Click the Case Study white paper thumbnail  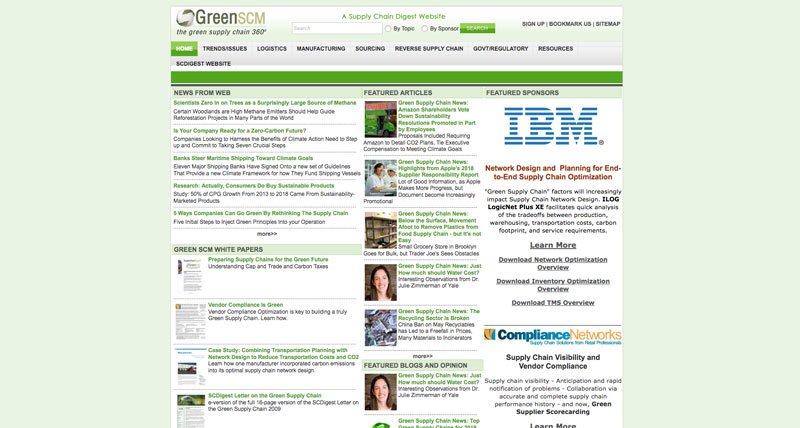[191, 367]
